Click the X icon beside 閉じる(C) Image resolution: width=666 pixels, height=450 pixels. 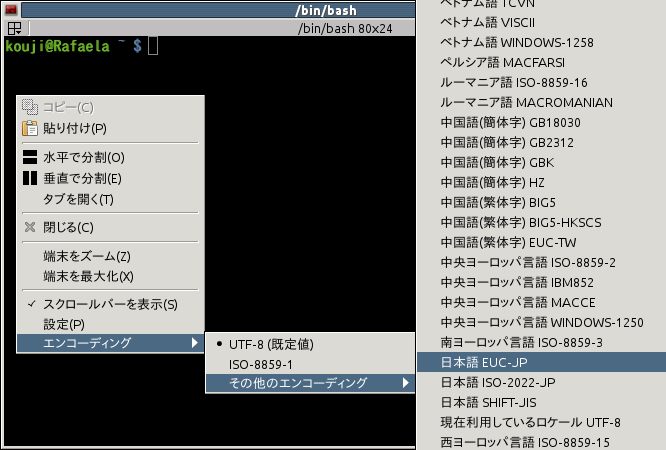point(30,227)
